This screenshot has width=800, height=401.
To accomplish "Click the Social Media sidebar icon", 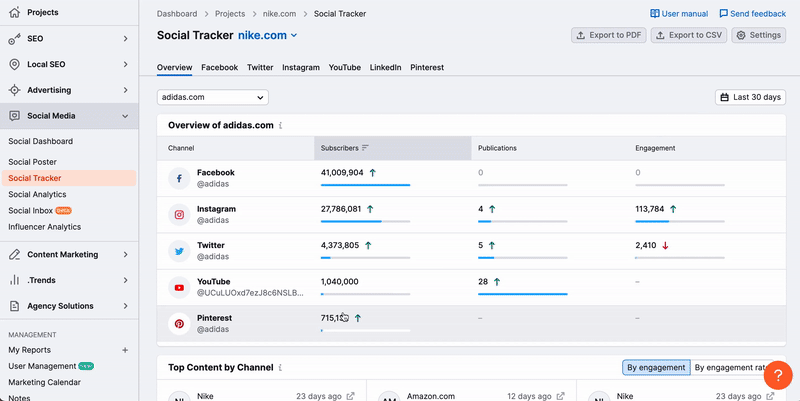I will pos(15,116).
